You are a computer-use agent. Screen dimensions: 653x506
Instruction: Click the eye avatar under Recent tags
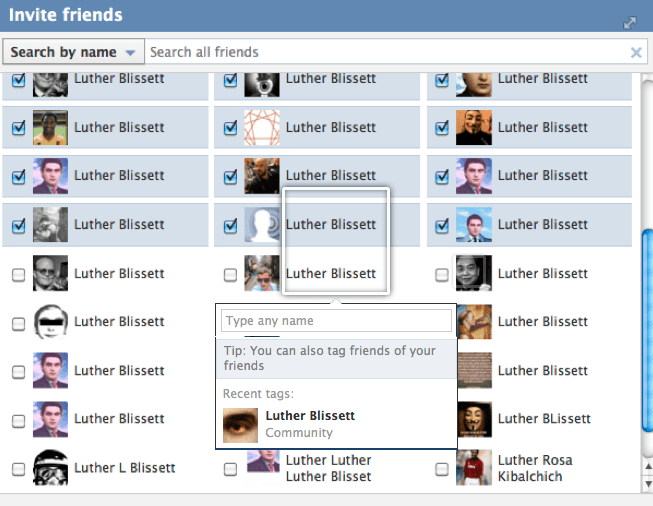(240, 425)
